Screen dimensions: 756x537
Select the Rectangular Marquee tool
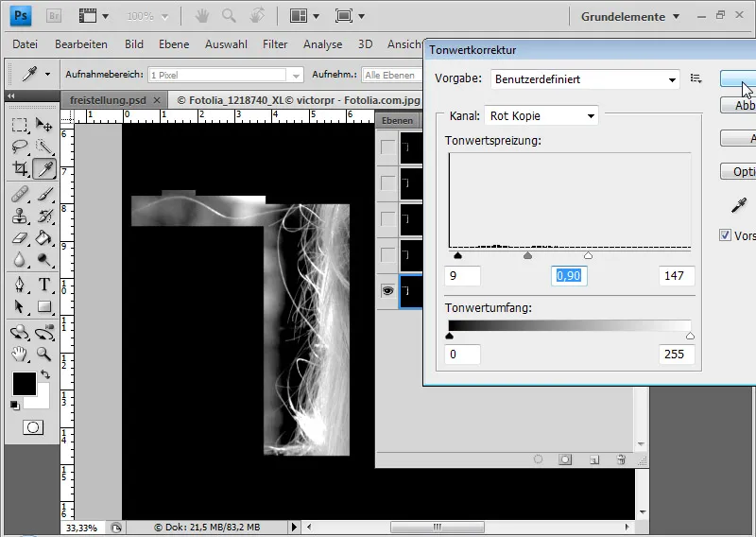tap(19, 125)
